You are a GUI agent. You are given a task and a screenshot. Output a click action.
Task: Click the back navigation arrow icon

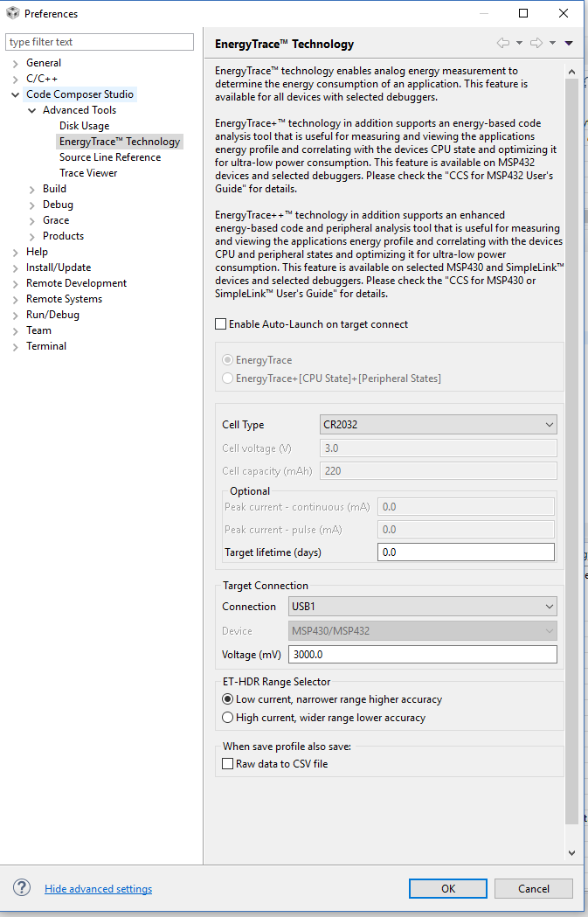(x=502, y=43)
